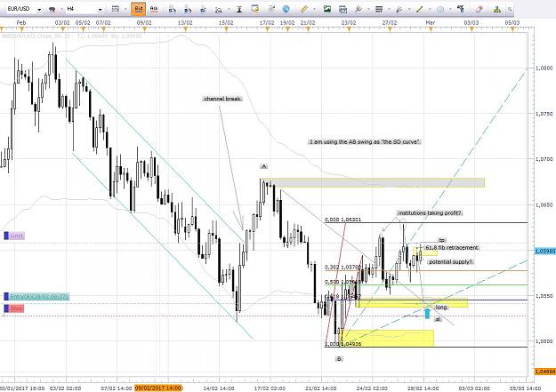Click the BB indicator legend text
This screenshot has width=556, height=392.
tap(72, 36)
